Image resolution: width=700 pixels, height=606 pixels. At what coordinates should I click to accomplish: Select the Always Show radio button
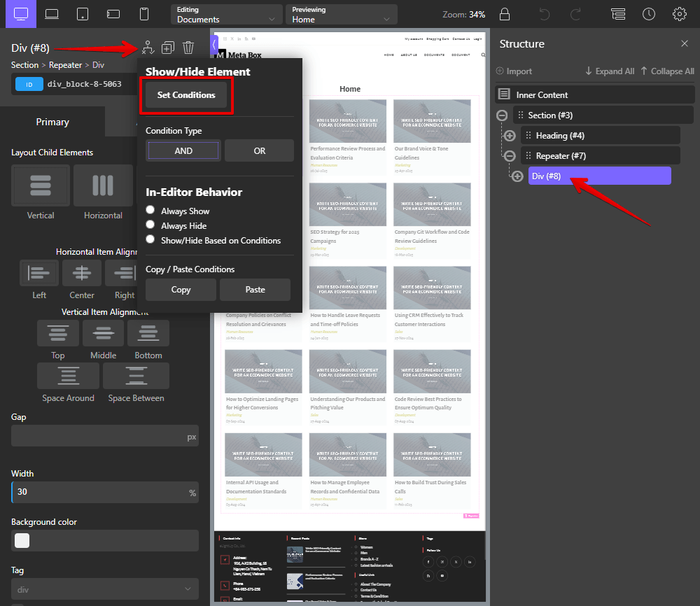tap(150, 210)
